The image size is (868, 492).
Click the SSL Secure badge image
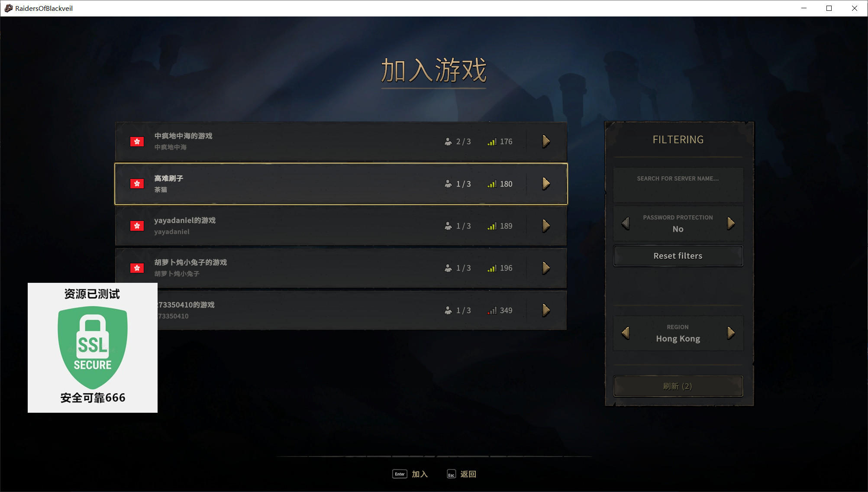tap(93, 348)
